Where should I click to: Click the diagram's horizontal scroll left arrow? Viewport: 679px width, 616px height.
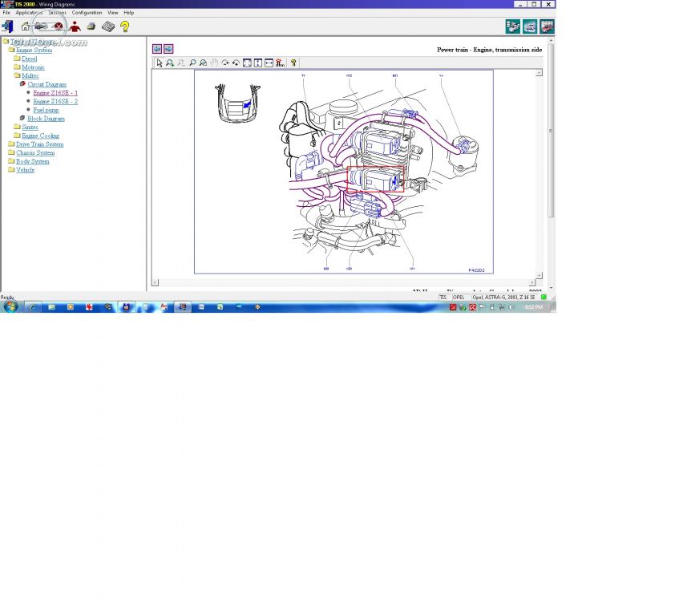coord(155,282)
